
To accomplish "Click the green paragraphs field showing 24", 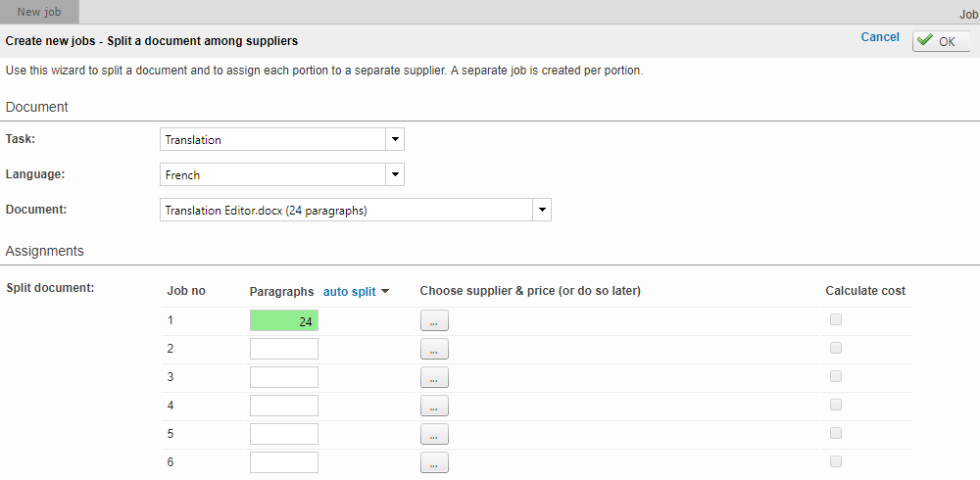I will pos(284,320).
